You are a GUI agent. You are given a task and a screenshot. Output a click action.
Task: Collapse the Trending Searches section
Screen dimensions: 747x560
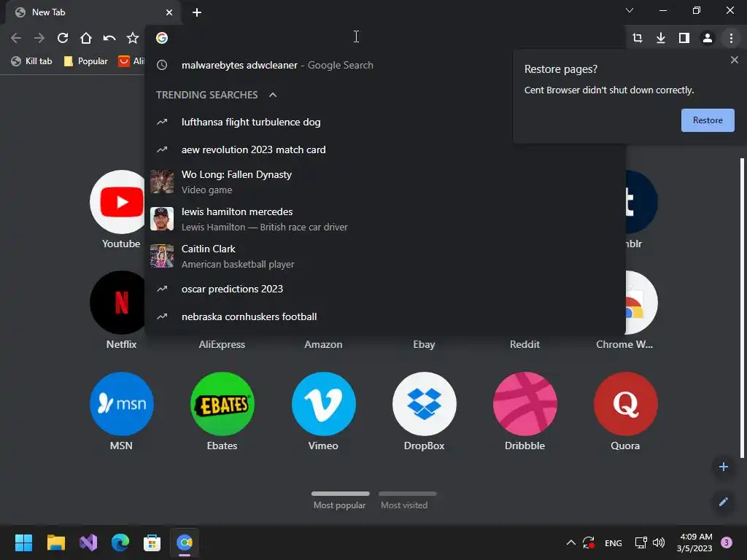point(273,95)
